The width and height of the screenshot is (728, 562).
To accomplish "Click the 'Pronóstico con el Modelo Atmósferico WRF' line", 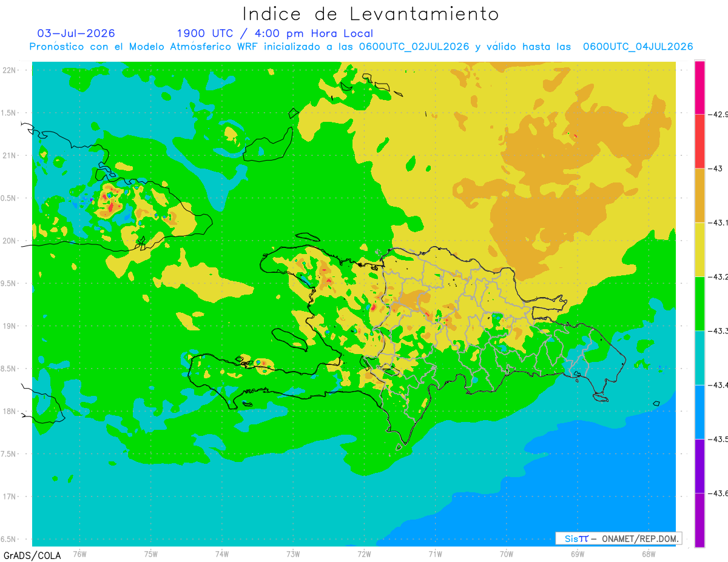I will 361,47.
